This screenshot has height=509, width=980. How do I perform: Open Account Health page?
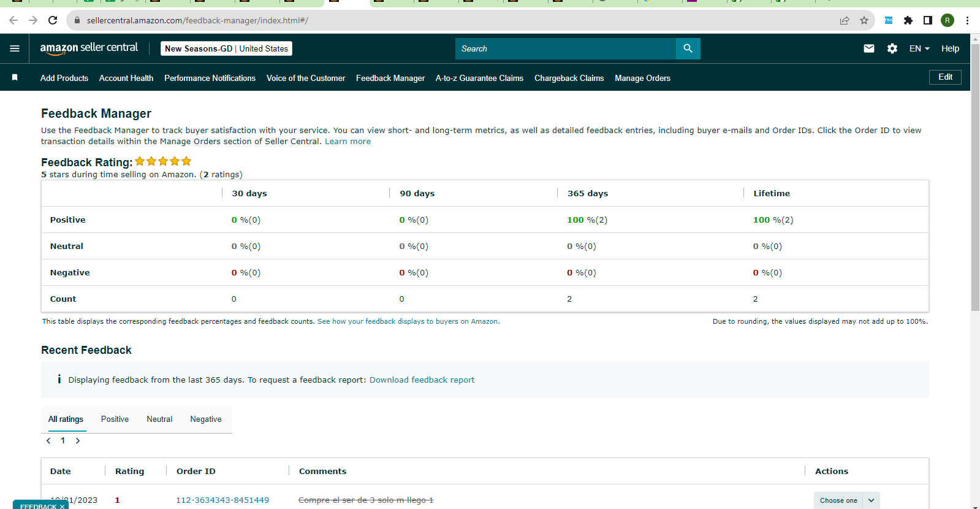(126, 78)
